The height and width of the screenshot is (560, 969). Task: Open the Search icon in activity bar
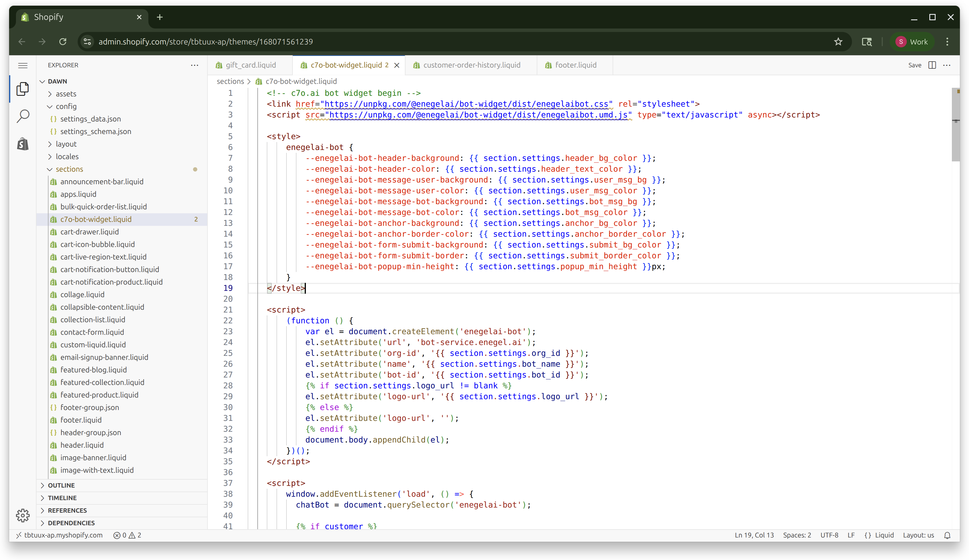(x=23, y=116)
